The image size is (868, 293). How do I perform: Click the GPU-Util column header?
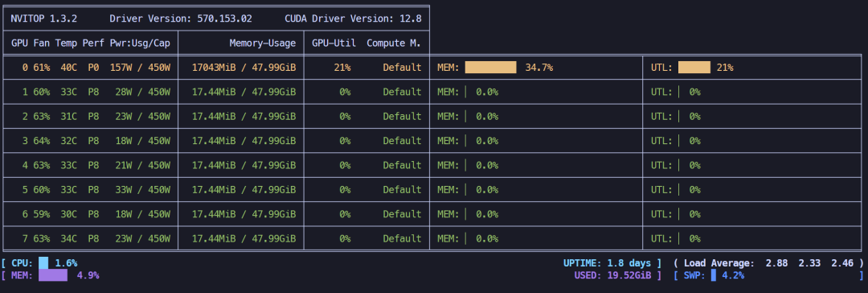pos(334,43)
